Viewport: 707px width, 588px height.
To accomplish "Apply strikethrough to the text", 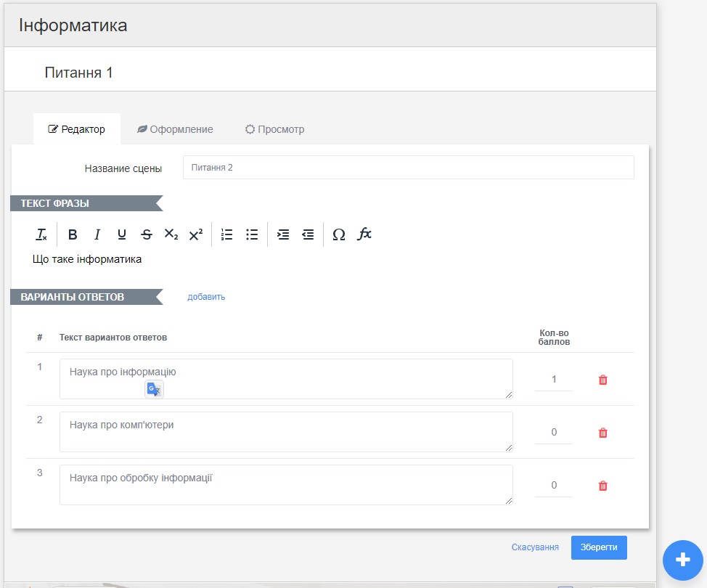I will (x=145, y=234).
